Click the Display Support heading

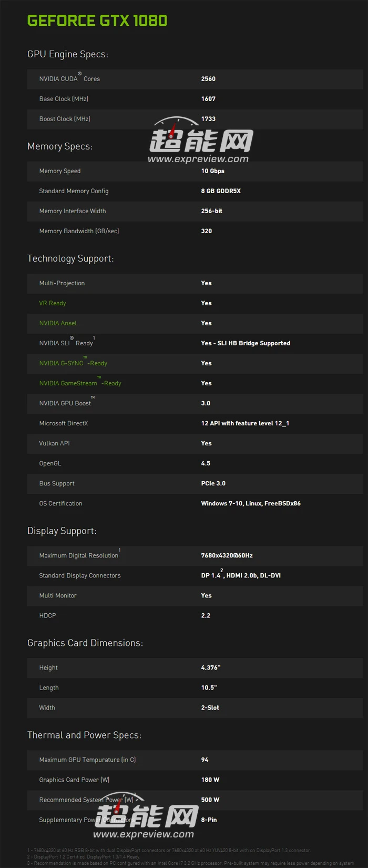62,531
